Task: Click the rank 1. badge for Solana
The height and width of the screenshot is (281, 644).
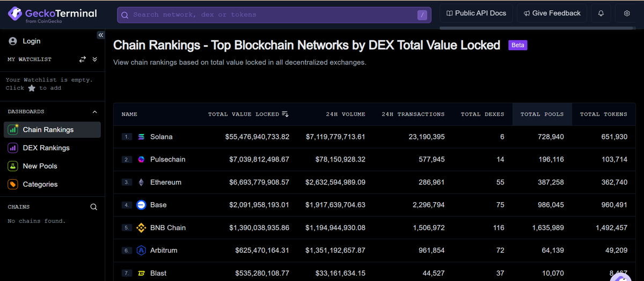Action: [127, 137]
